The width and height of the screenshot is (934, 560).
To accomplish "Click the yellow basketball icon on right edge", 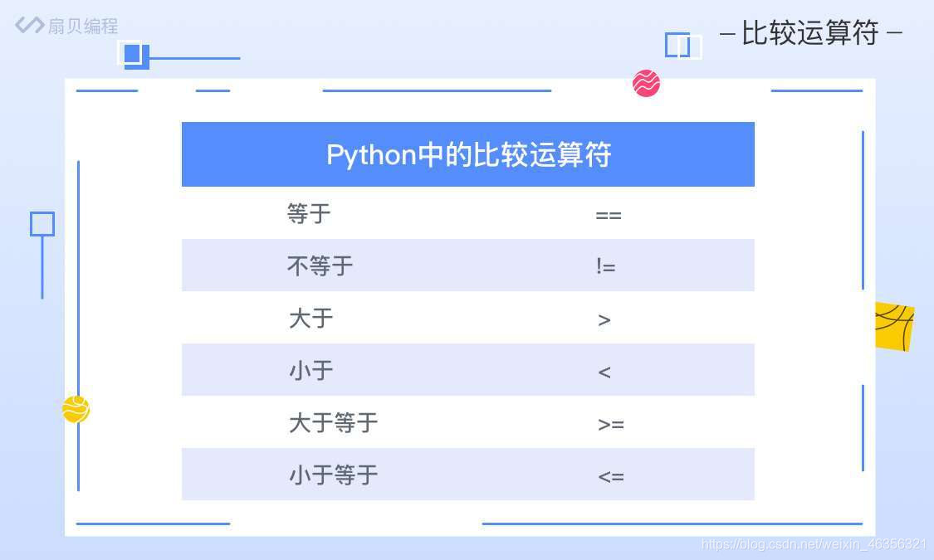I will coord(895,326).
